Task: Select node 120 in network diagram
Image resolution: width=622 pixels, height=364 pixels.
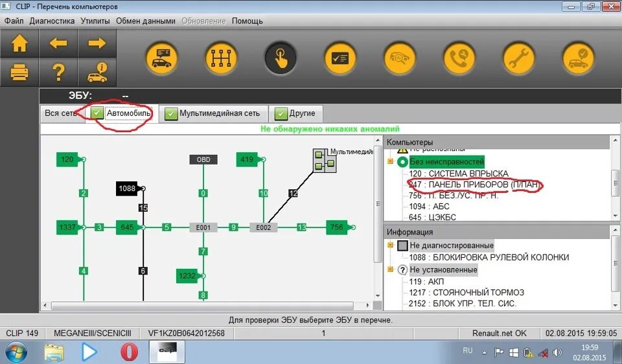Action: [x=67, y=159]
